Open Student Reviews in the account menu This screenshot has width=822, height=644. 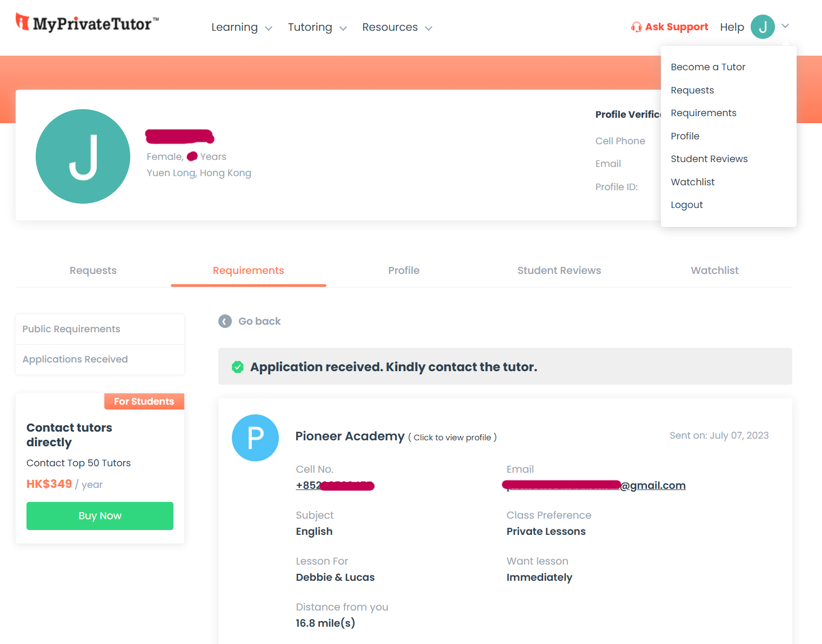pos(709,159)
